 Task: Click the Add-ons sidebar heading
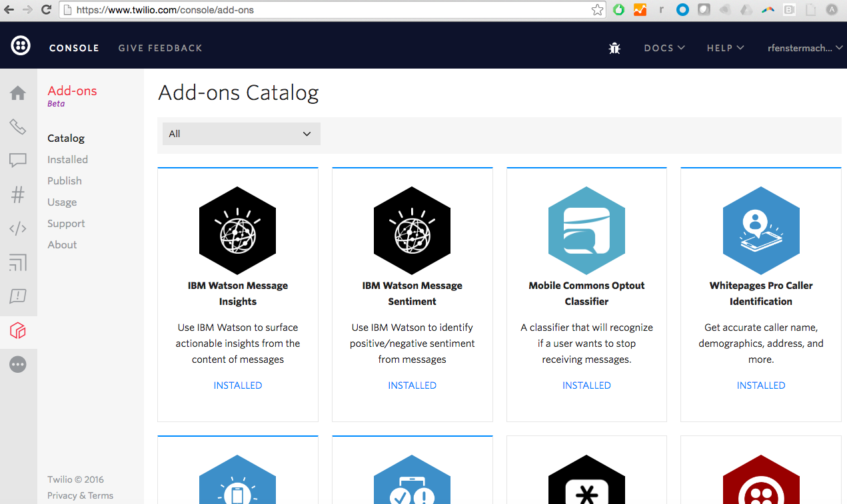tap(72, 91)
